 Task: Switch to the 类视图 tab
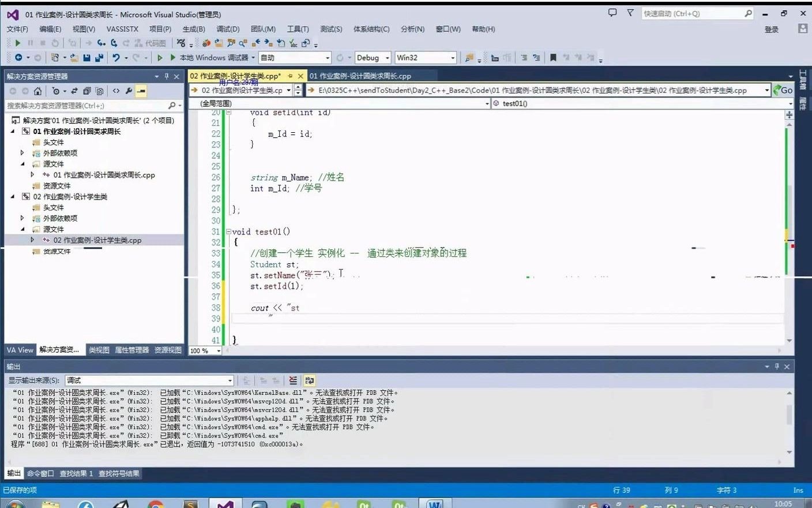(x=99, y=350)
